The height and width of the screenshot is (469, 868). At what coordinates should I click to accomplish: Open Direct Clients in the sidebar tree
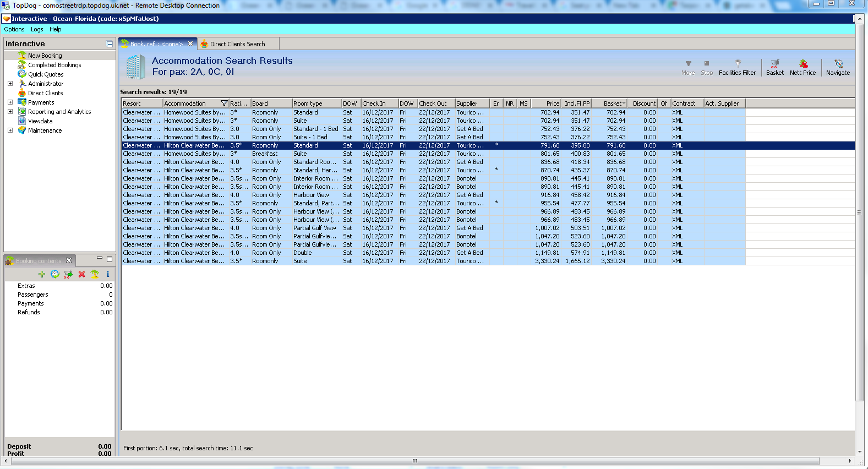pos(45,93)
